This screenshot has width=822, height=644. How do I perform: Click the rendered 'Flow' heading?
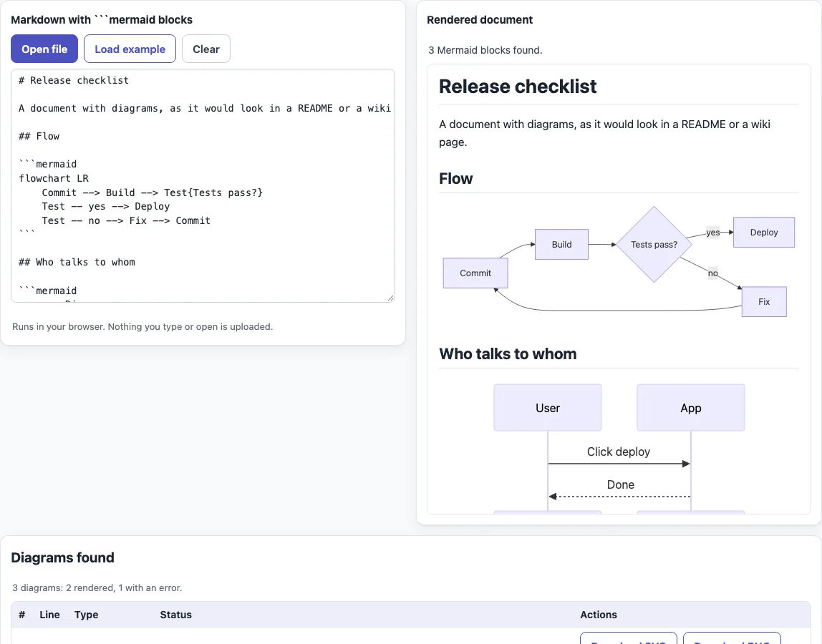coord(455,179)
